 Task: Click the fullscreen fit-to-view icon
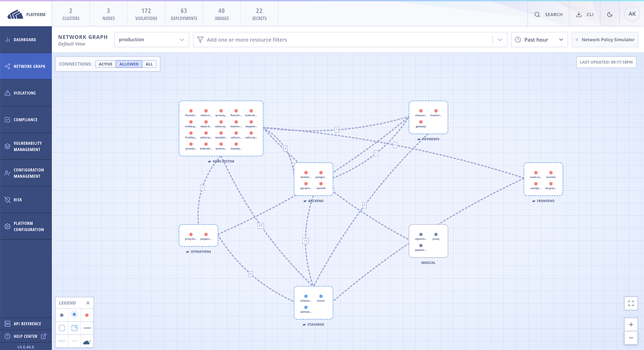[631, 303]
